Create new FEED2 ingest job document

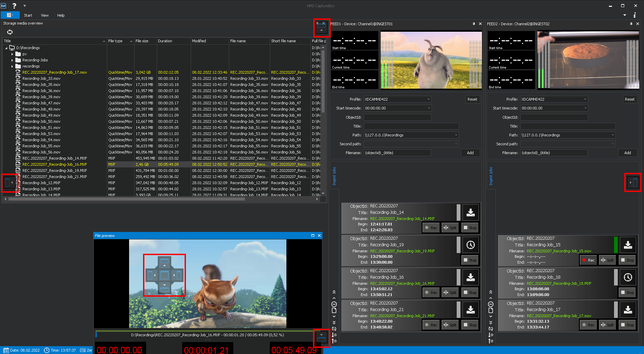click(x=491, y=310)
